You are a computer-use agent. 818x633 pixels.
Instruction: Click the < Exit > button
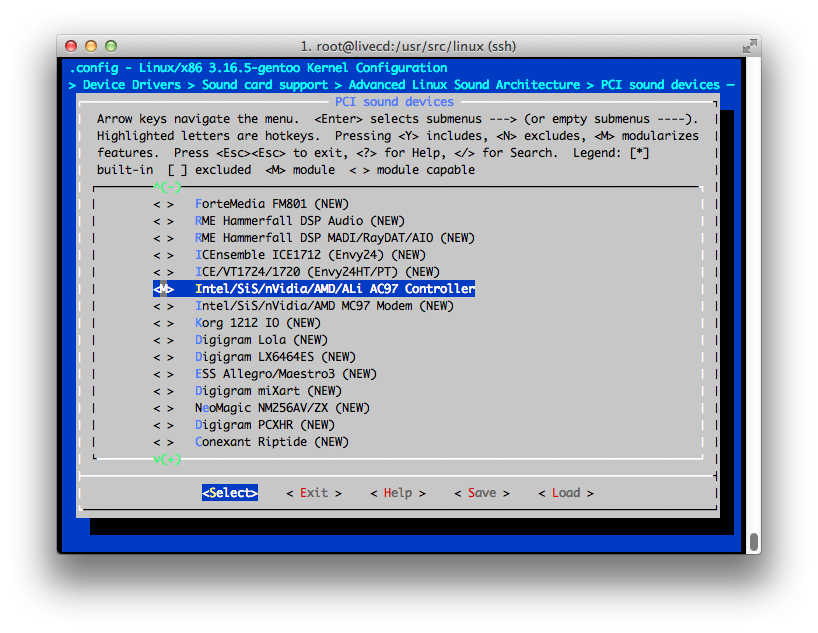coord(314,493)
